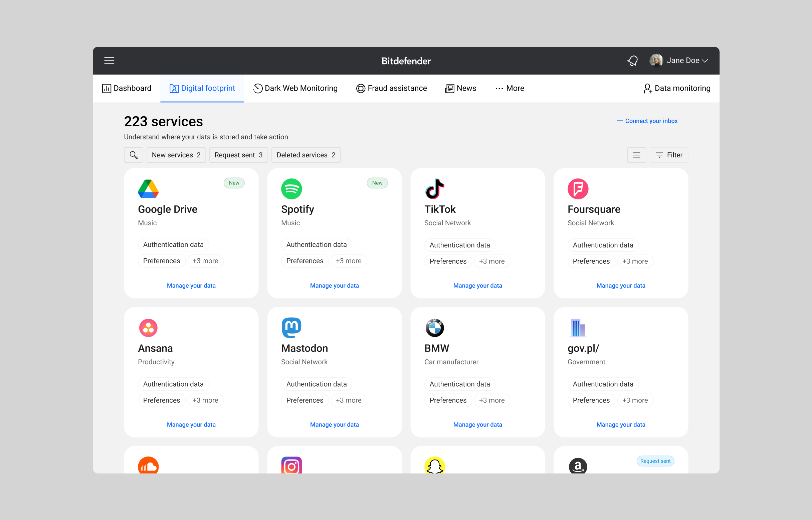Open the hamburger menu icon
Viewport: 812px width, 520px height.
pyautogui.click(x=109, y=61)
